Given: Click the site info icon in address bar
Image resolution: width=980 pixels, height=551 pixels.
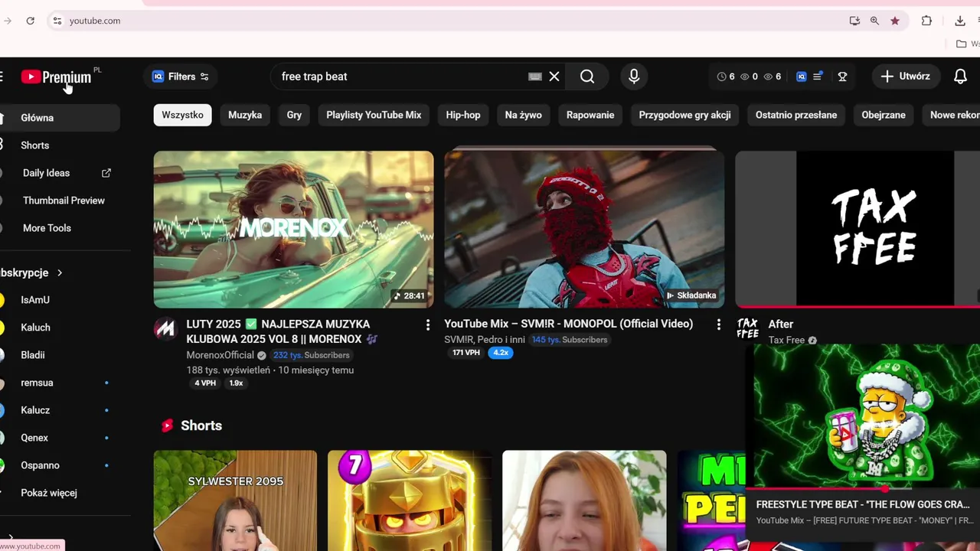Looking at the screenshot, I should point(57,21).
